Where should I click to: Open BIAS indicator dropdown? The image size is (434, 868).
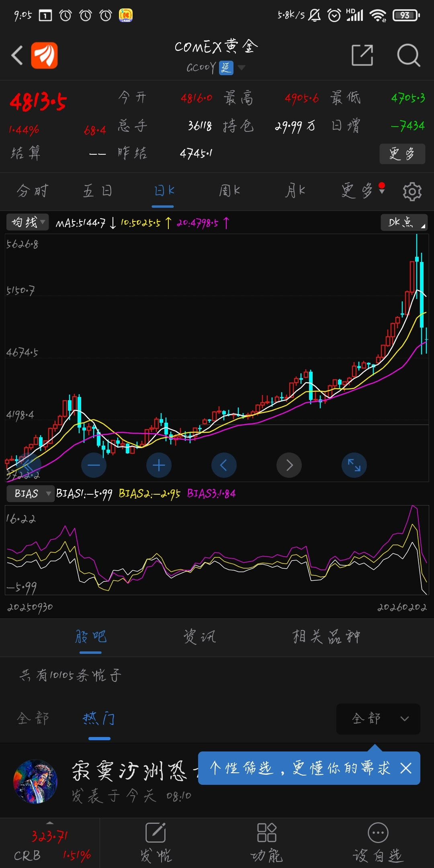click(30, 493)
